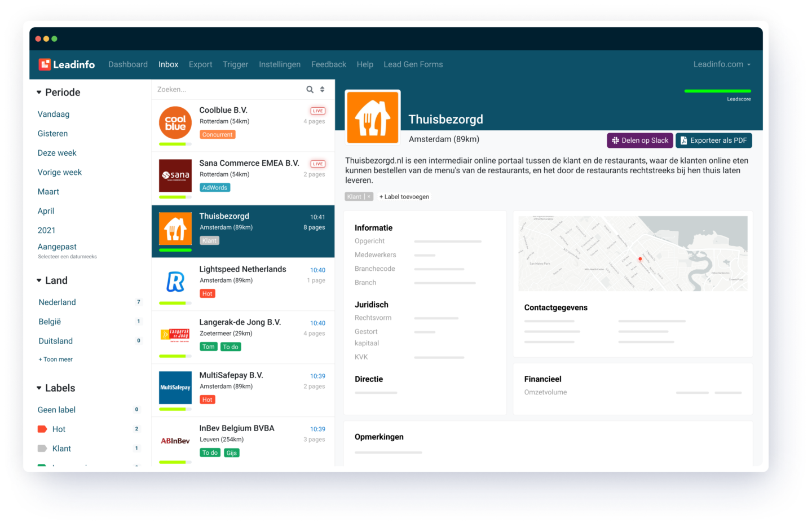Click the "Exporteer als PDF" button
812x527 pixels.
pos(713,140)
